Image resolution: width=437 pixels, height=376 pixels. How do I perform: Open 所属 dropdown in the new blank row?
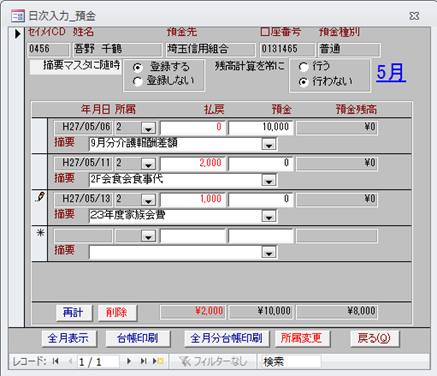[148, 236]
